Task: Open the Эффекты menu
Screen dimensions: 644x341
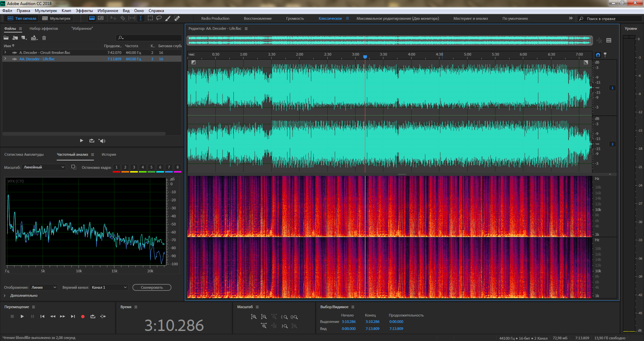Action: point(84,11)
